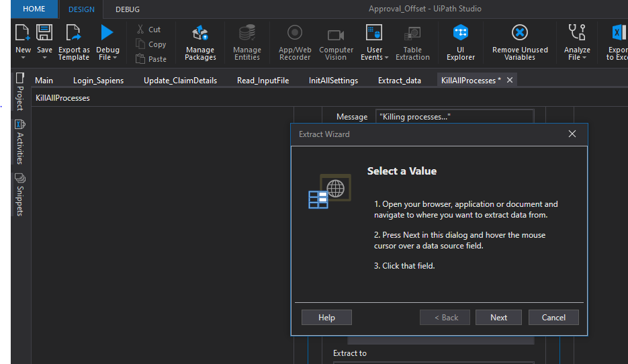
Task: Open the Update_ClaimDetails workflow tab
Action: [x=180, y=80]
